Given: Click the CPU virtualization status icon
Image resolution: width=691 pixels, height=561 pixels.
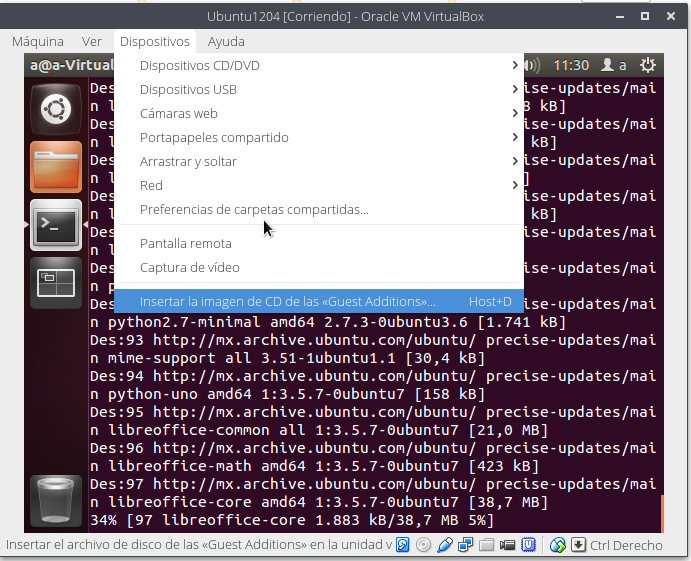Looking at the screenshot, I should [x=528, y=545].
